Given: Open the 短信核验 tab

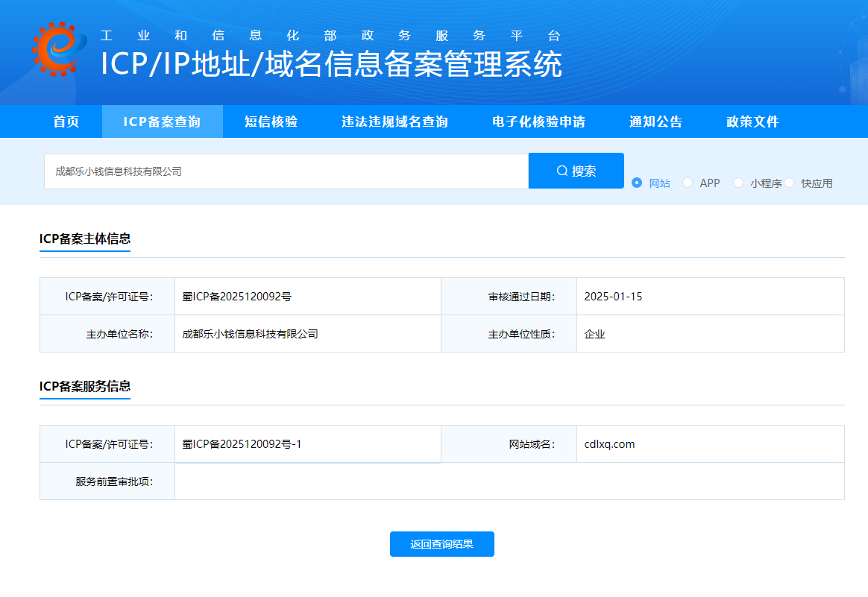Looking at the screenshot, I should point(271,121).
